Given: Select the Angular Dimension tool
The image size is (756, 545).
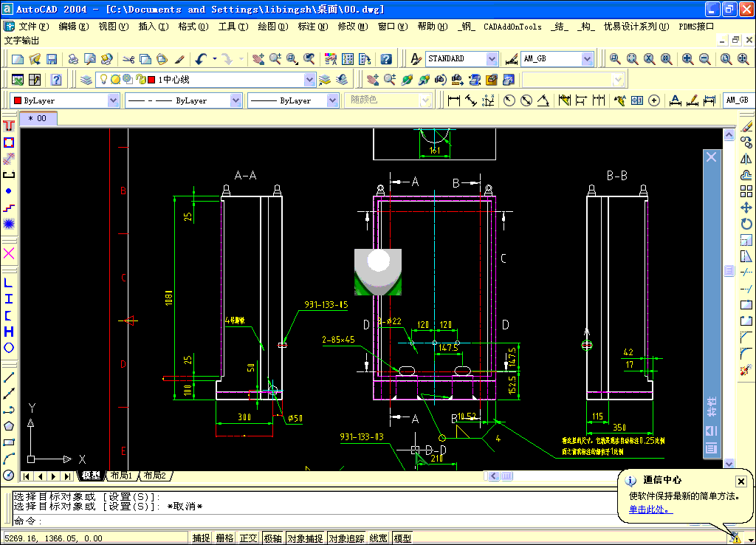Looking at the screenshot, I should click(x=543, y=100).
